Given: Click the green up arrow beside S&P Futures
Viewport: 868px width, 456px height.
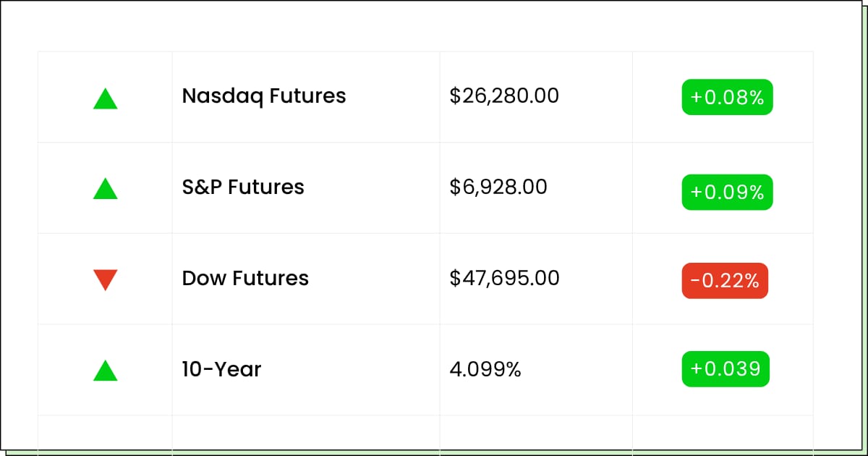Looking at the screenshot, I should pyautogui.click(x=106, y=190).
